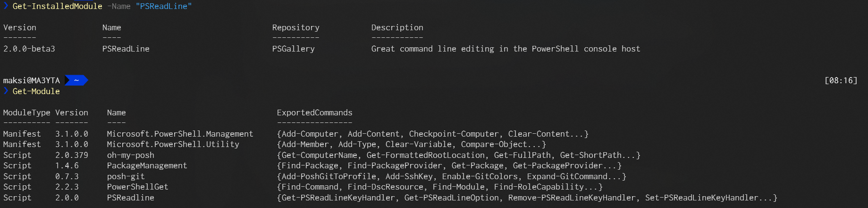
Task: Click the "PSReadLine" string argument
Action: pos(164,6)
